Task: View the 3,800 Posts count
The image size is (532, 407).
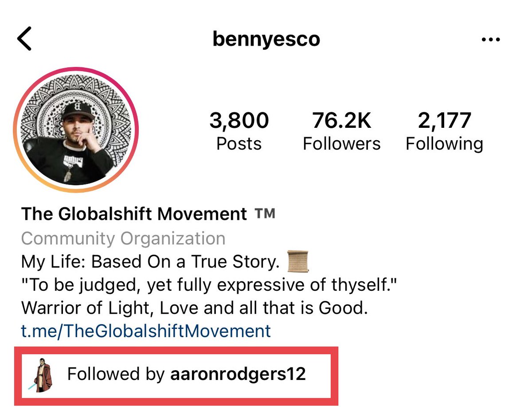Action: pyautogui.click(x=239, y=132)
